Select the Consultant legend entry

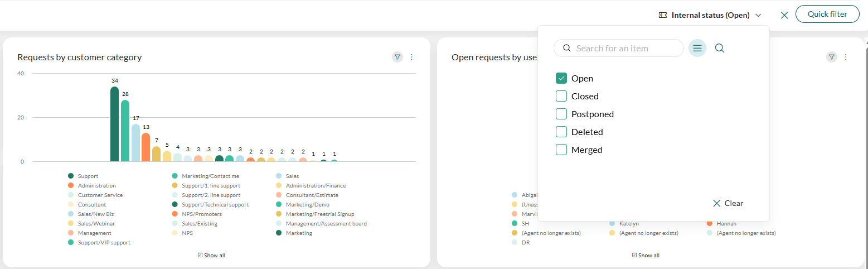pyautogui.click(x=87, y=205)
